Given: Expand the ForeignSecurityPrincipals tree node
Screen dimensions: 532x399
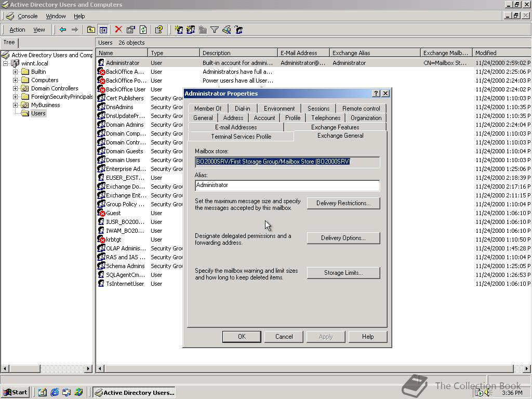Looking at the screenshot, I should (15, 97).
